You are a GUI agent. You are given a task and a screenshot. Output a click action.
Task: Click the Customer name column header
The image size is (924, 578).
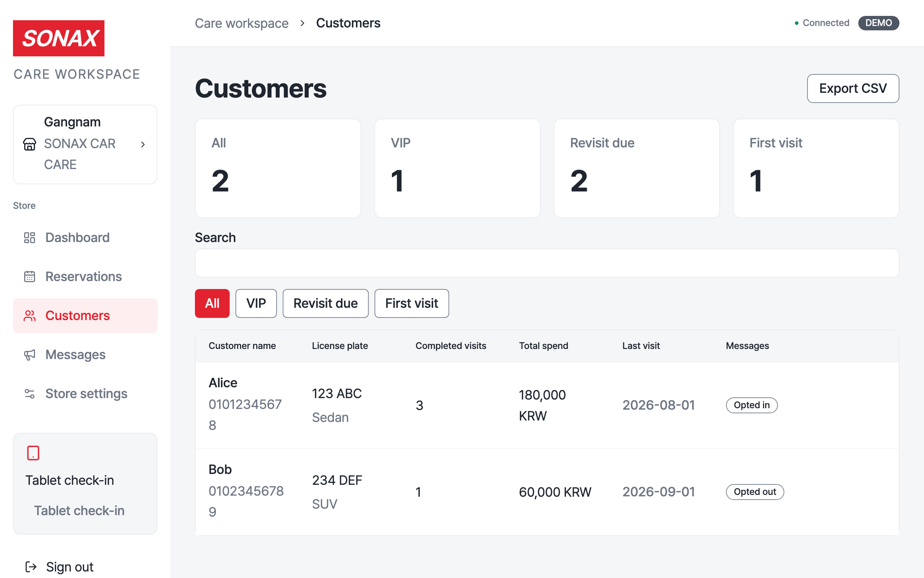(x=242, y=346)
